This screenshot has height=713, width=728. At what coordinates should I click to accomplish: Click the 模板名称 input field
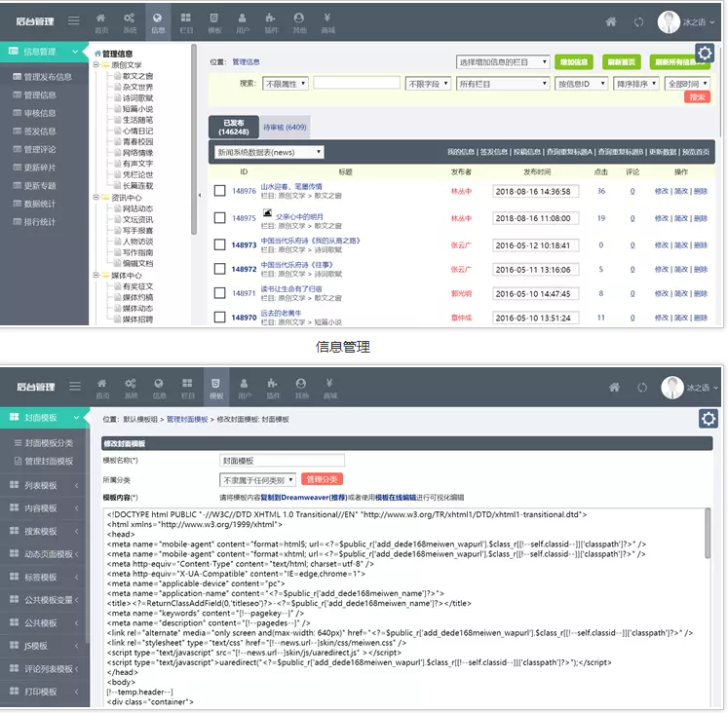[282, 461]
